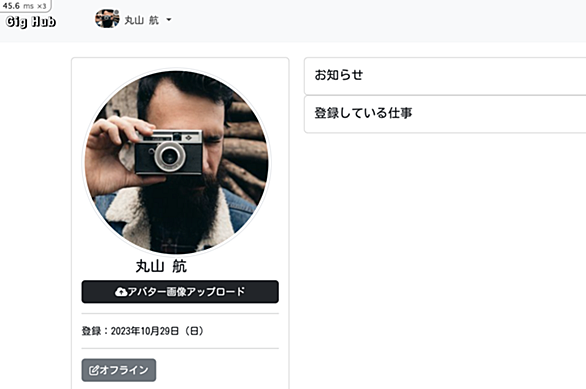This screenshot has width=586, height=389.
Task: Click the Gig Hub logo
Action: [31, 21]
